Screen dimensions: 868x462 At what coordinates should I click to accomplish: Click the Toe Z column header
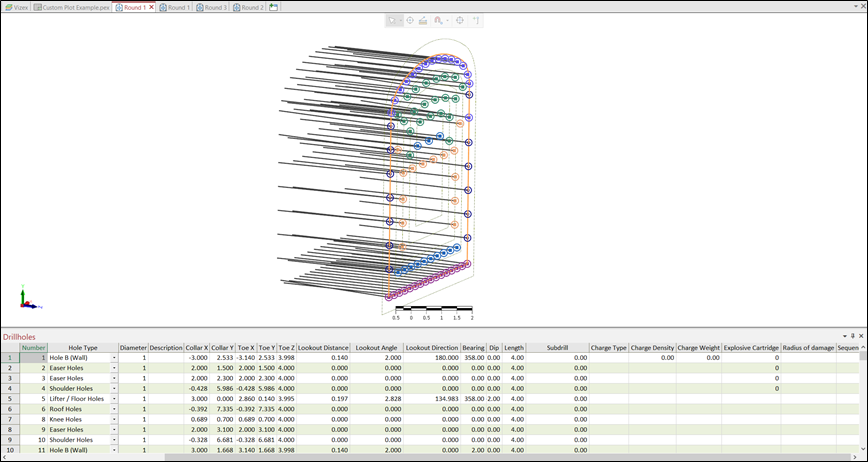pyautogui.click(x=286, y=347)
